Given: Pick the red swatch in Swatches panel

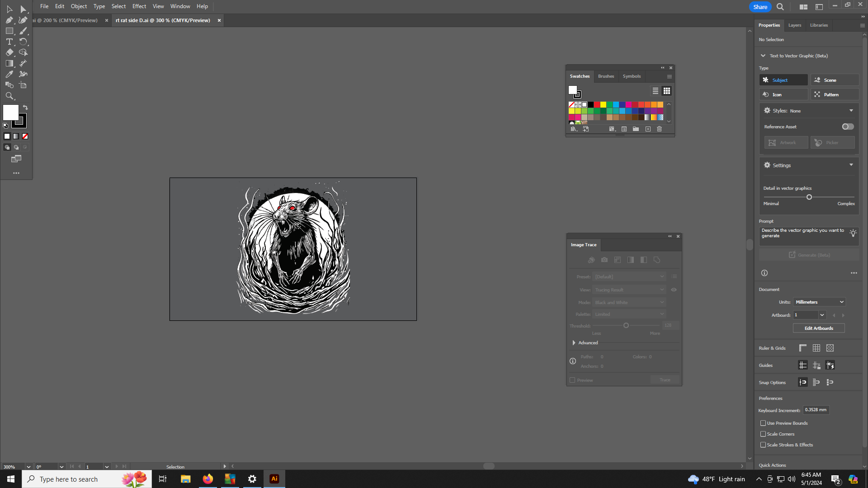Looking at the screenshot, I should pos(597,105).
